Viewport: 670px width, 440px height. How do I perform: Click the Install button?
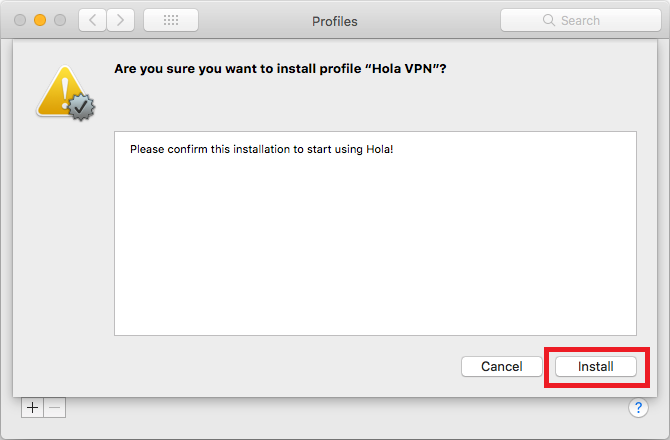(x=596, y=367)
